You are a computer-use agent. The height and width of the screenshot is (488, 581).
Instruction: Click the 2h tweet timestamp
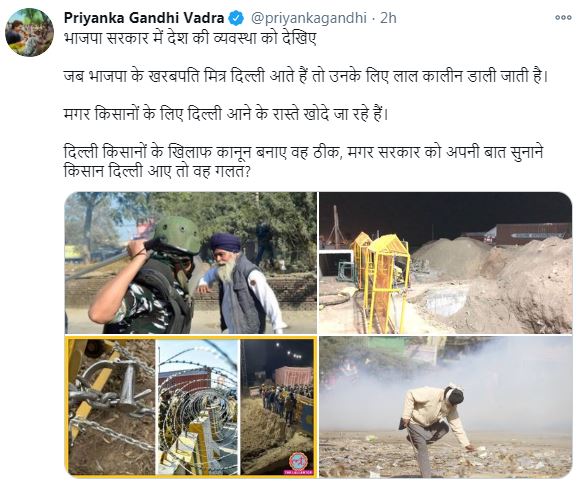388,18
